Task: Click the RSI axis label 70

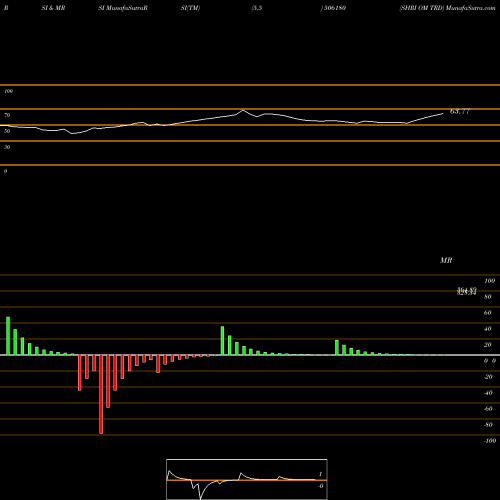Action: [x=7, y=115]
